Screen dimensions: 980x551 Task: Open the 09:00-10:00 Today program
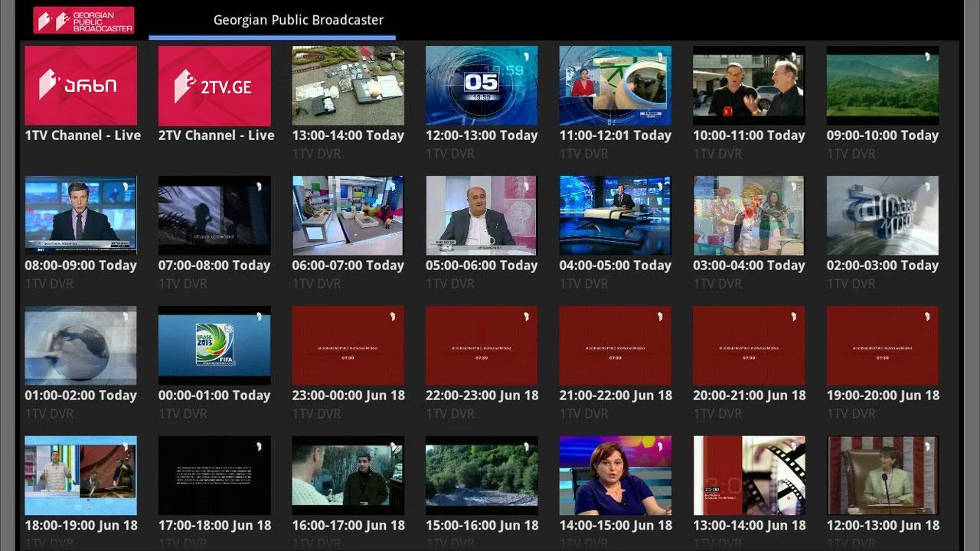pyautogui.click(x=882, y=85)
